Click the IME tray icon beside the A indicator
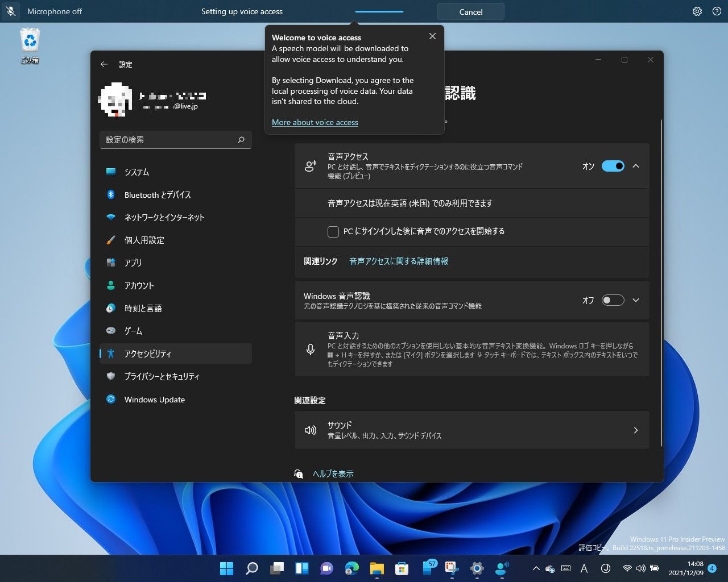 pos(606,568)
